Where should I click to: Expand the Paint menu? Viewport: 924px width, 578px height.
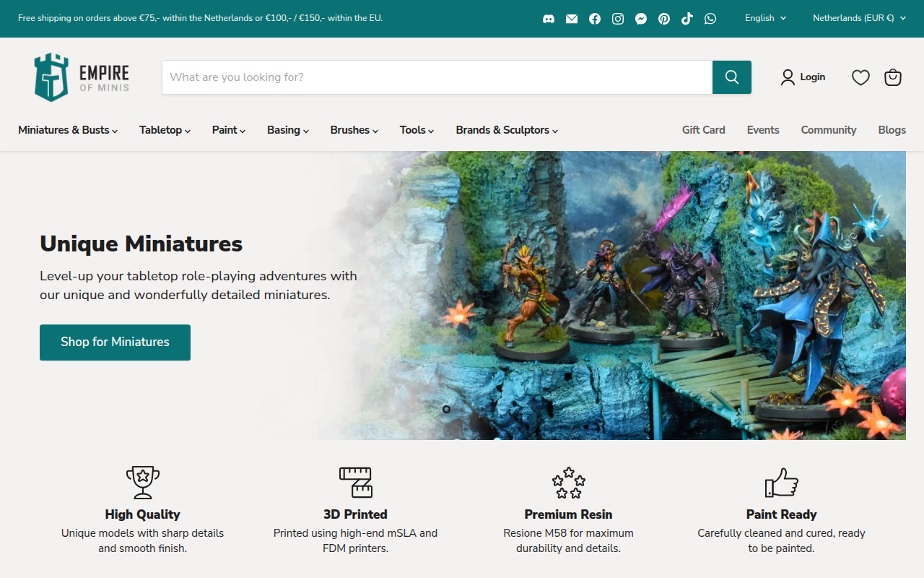[x=229, y=130]
